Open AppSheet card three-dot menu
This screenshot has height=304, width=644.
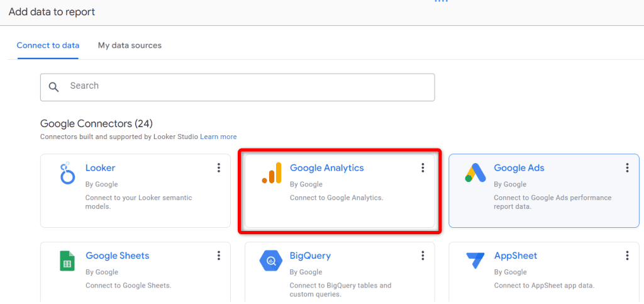(x=627, y=256)
